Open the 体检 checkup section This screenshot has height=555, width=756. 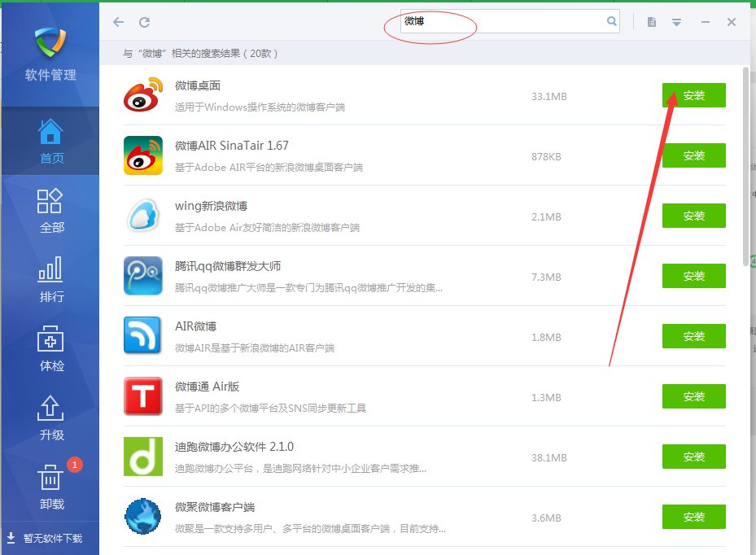coord(50,348)
